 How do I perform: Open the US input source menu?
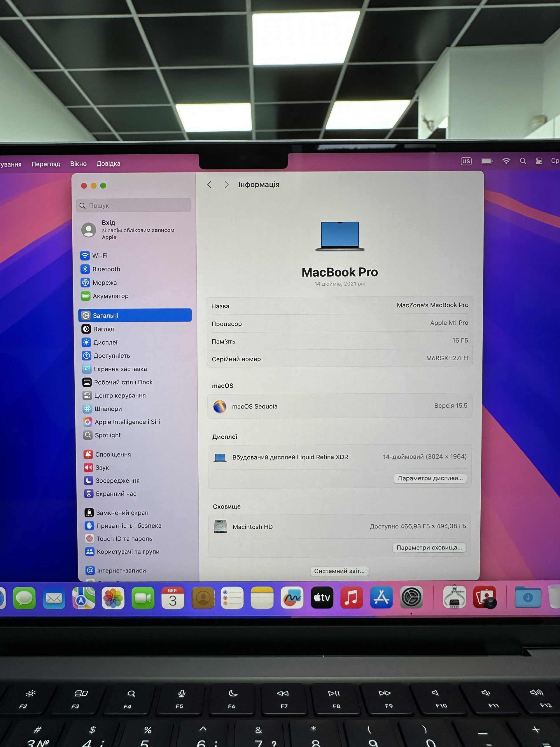pos(466,161)
